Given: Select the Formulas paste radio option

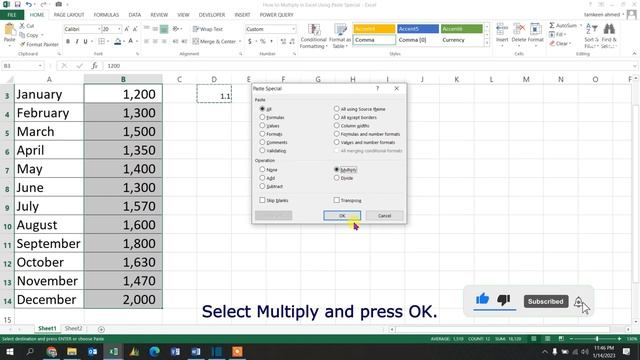Looking at the screenshot, I should [x=262, y=117].
